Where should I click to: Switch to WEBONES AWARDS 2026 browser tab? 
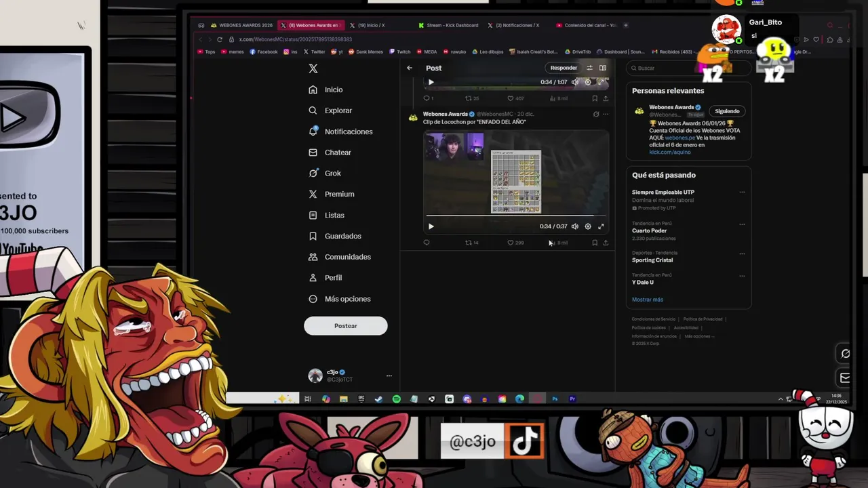click(243, 25)
